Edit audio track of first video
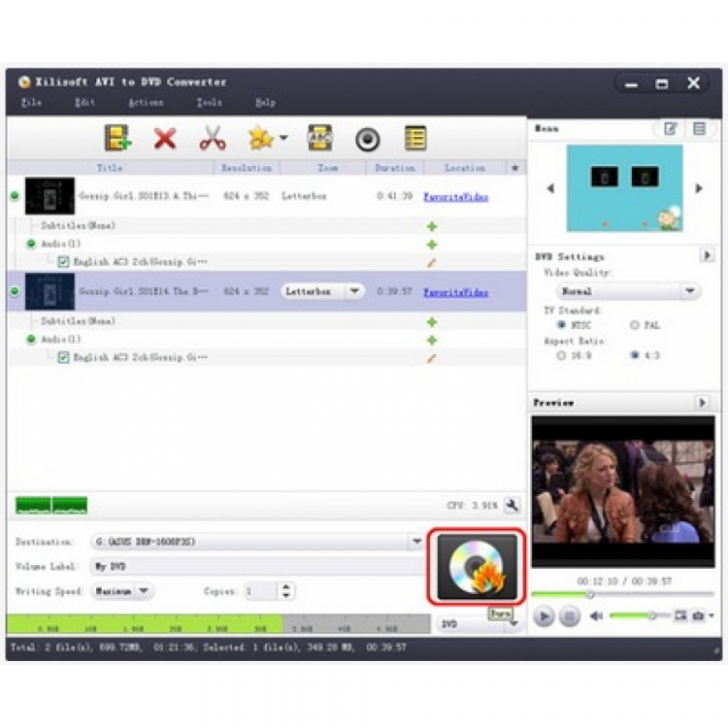This screenshot has width=728, height=728. coord(431,263)
